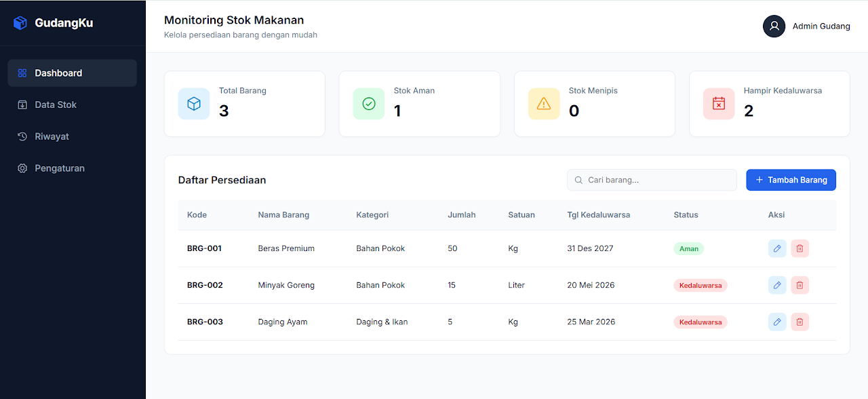This screenshot has height=399, width=868.
Task: Click the magnifier icon in search box
Action: point(578,180)
